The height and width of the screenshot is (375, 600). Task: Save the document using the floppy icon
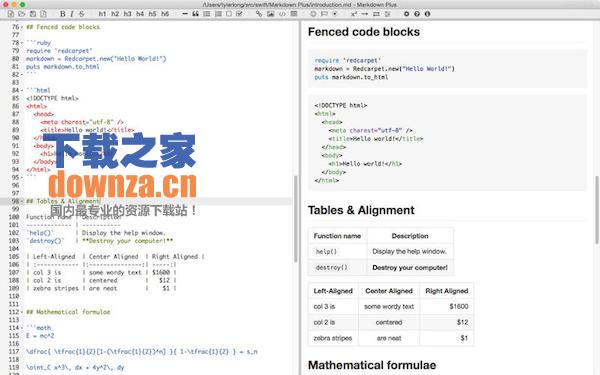[33, 14]
